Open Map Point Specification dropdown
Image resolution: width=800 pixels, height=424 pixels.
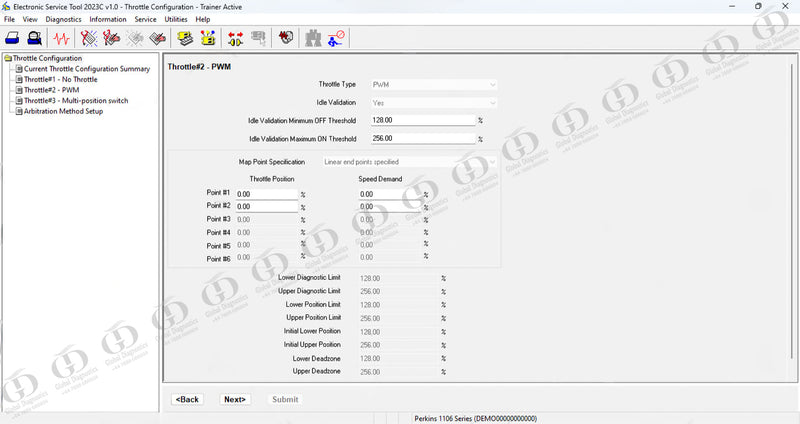[x=409, y=162]
